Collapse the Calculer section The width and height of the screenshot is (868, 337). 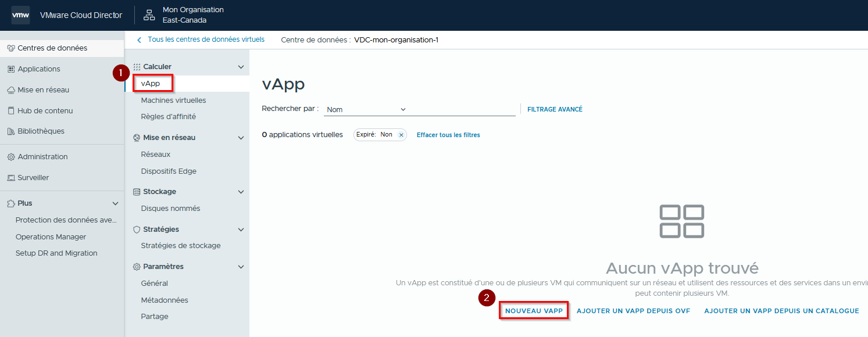241,67
